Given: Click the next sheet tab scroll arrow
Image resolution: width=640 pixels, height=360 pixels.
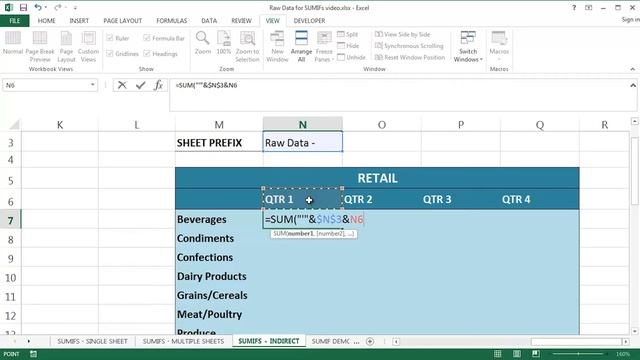Looking at the screenshot, I should pos(29,341).
